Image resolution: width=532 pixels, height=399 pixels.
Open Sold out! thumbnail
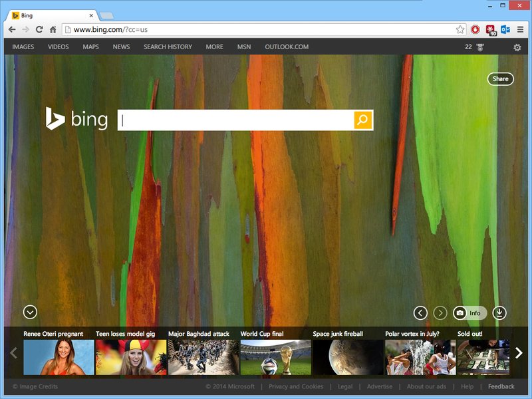point(483,357)
